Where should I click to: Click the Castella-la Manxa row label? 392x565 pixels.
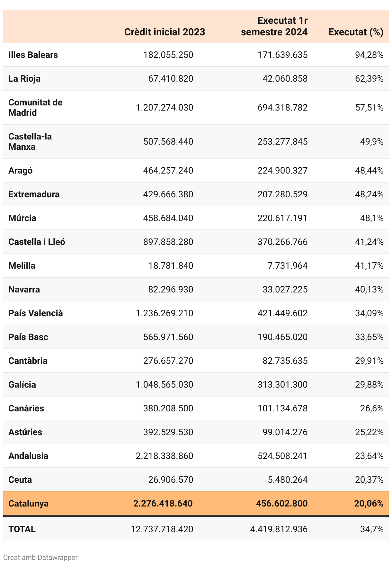point(30,141)
